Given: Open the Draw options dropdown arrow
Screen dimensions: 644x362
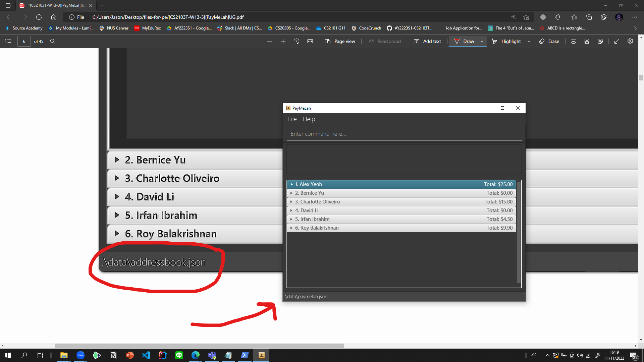Looking at the screenshot, I should (482, 41).
